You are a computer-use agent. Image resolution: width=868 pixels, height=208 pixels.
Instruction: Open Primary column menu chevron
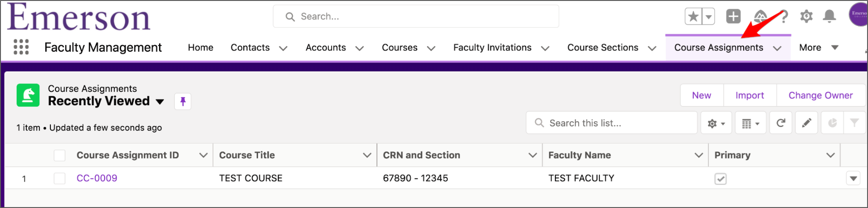tap(831, 155)
